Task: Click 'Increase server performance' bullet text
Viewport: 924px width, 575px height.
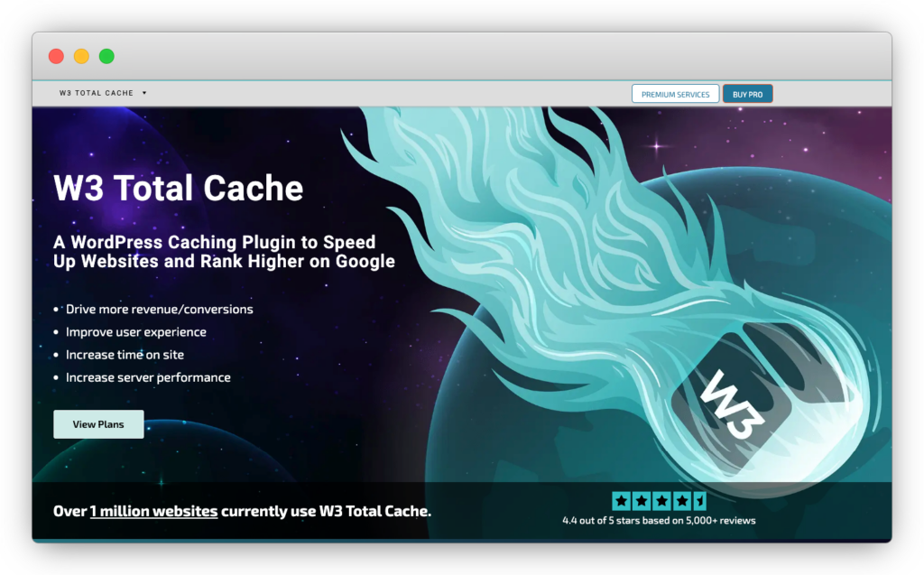Action: 148,377
